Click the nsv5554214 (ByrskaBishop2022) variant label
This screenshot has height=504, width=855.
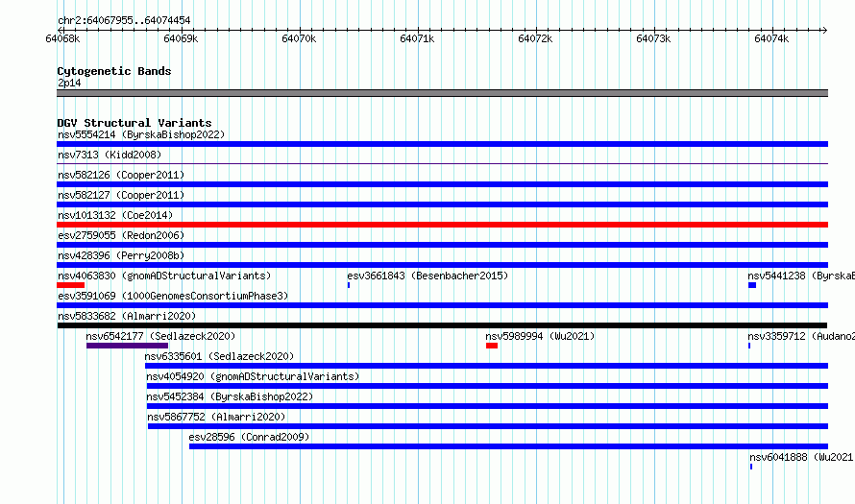[x=141, y=134]
